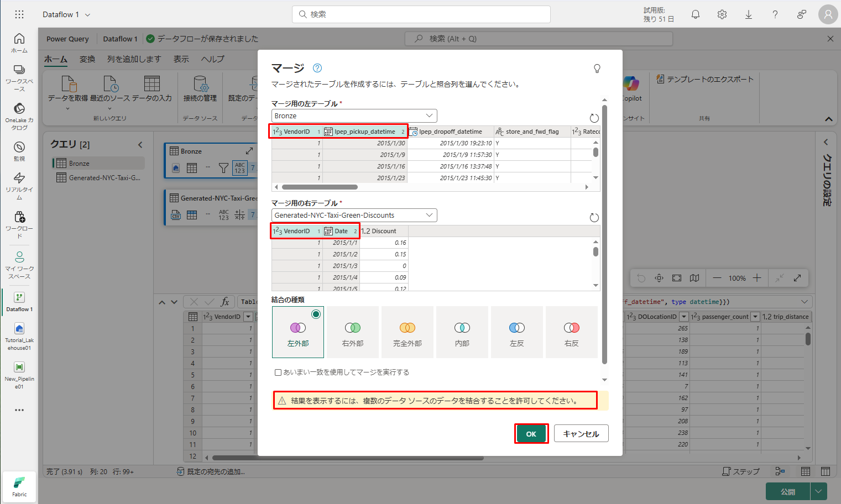
Task: Open ワークロード in the sidebar
Action: click(19, 225)
